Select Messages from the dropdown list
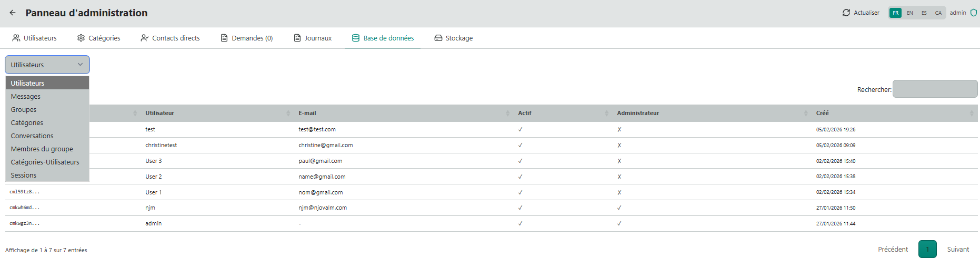The height and width of the screenshot is (269, 980). coord(26,97)
